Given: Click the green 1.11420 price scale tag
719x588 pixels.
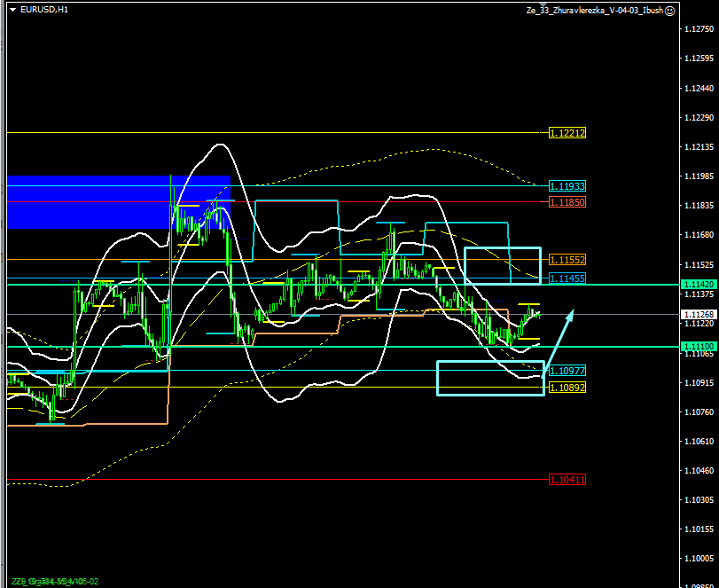Looking at the screenshot, I should click(699, 285).
